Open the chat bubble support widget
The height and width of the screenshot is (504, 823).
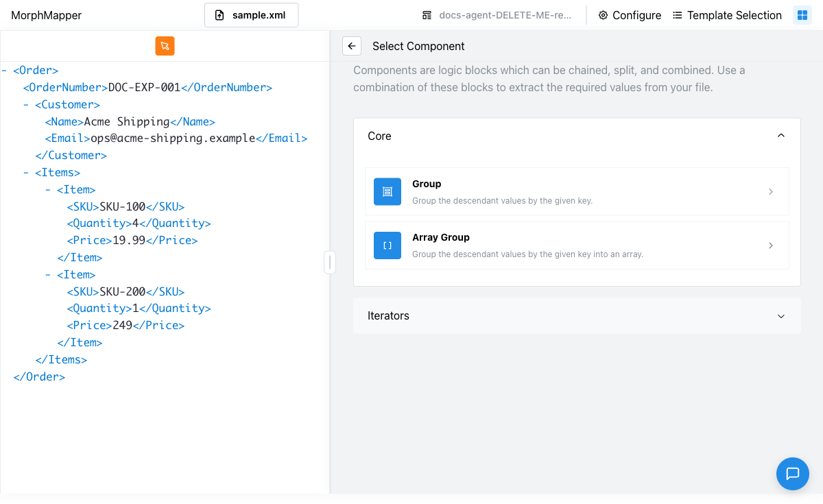(x=793, y=473)
